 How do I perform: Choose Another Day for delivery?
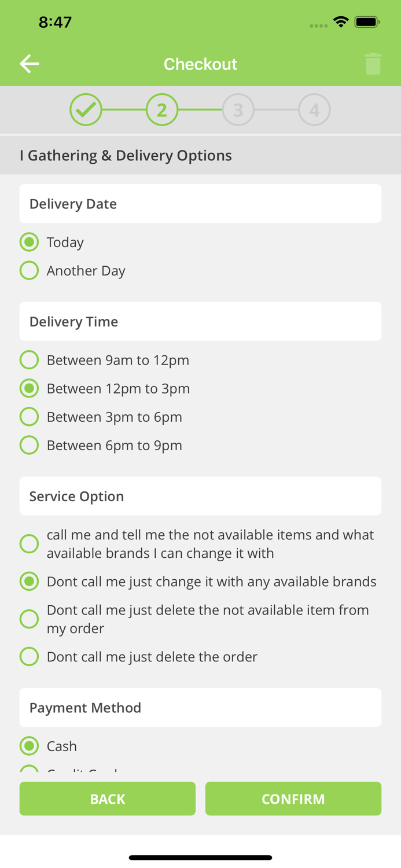(x=29, y=270)
